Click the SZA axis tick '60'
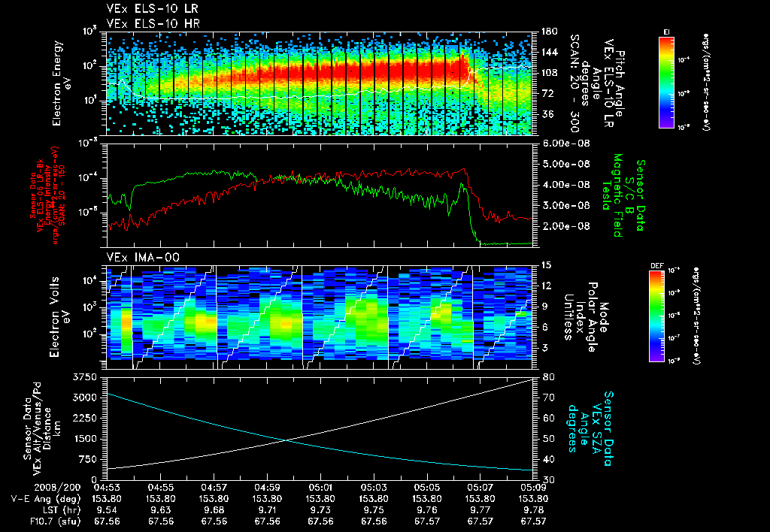Screen dimensions: 770x532 (x=549, y=418)
